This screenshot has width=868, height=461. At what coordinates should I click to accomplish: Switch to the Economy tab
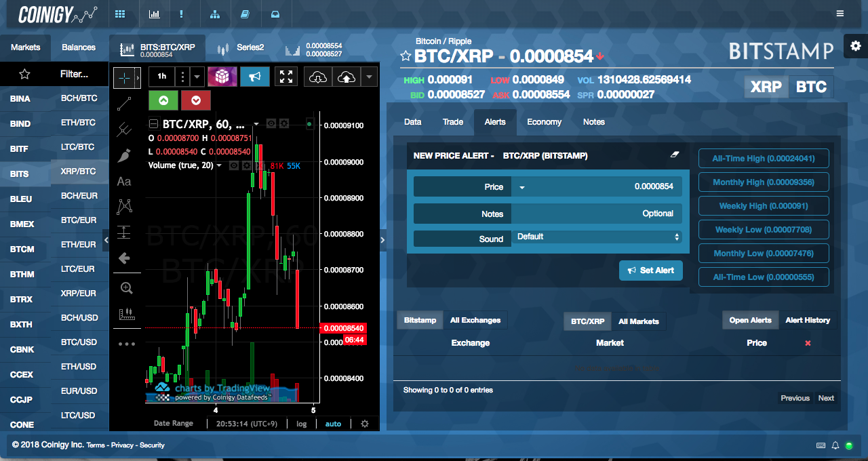pyautogui.click(x=545, y=122)
